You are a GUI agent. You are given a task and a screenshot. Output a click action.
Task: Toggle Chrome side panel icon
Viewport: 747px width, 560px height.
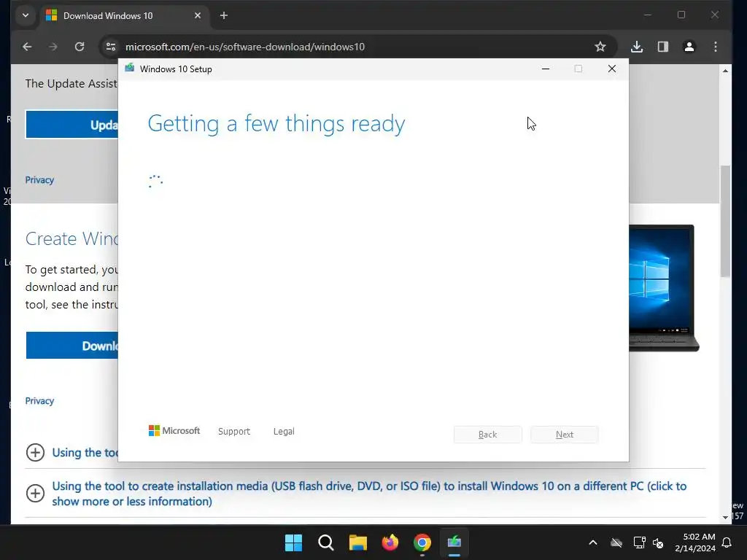[662, 47]
